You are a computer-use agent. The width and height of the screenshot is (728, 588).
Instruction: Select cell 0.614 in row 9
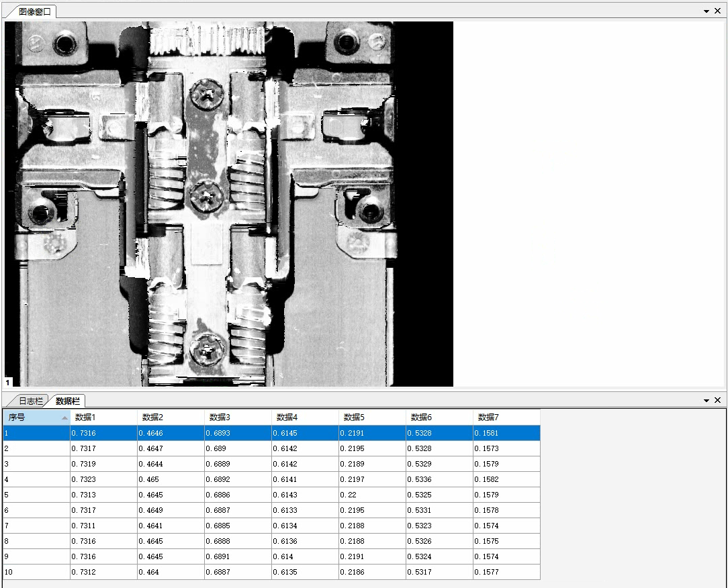pos(305,556)
